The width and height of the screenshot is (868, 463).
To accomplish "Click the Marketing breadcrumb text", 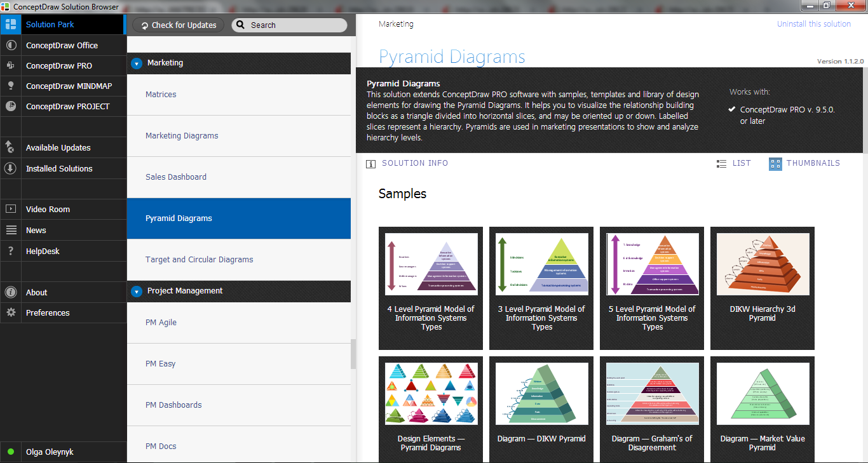I will point(396,24).
